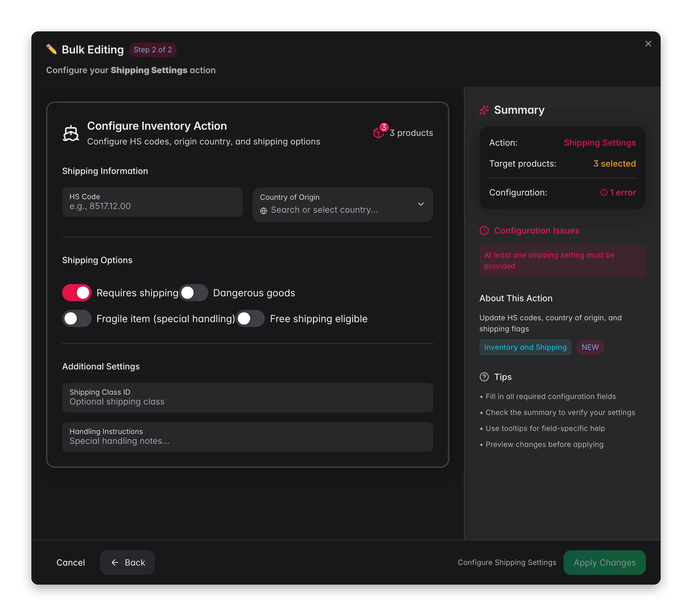The height and width of the screenshot is (616, 692).
Task: Click the Shipping Information heading
Action: [x=105, y=171]
